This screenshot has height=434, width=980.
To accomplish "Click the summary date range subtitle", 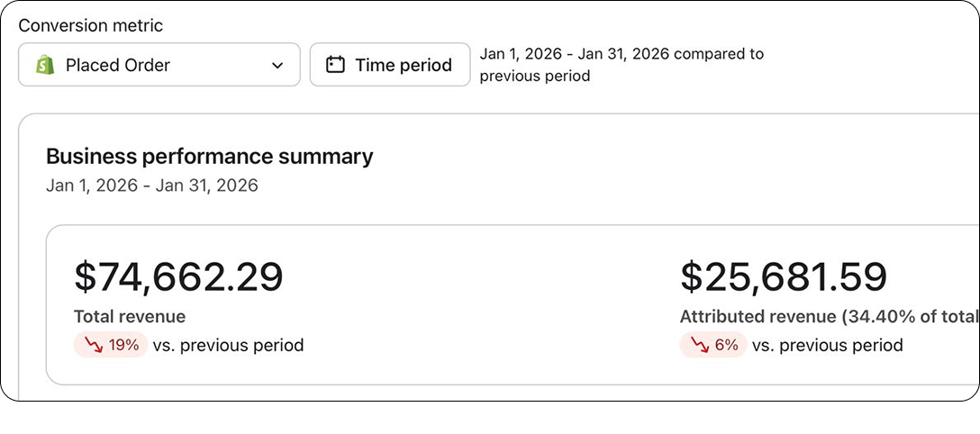I will point(152,185).
